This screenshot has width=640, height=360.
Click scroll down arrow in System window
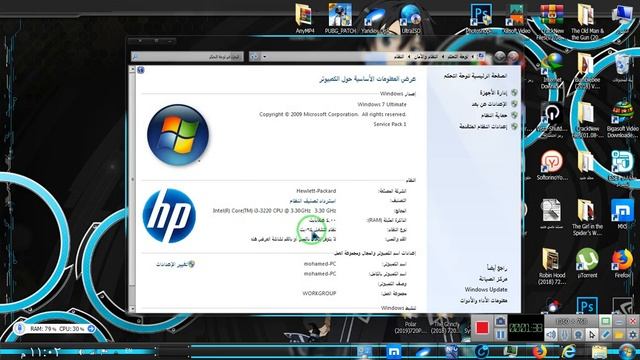132,309
